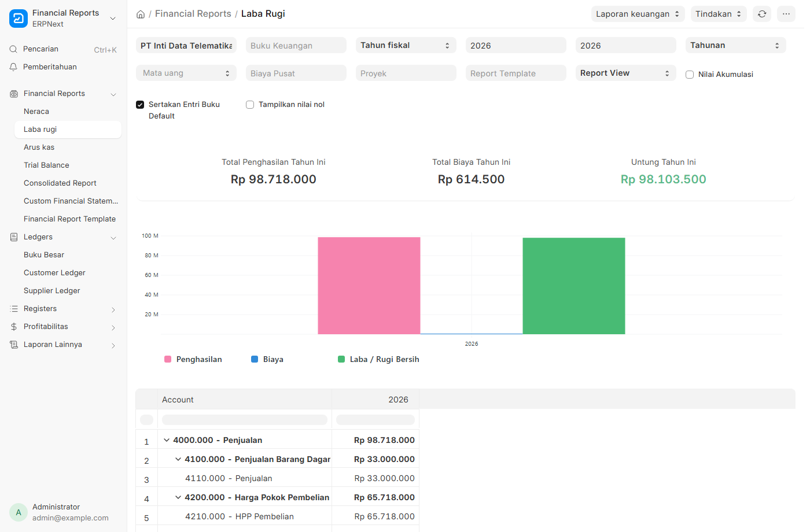The image size is (810, 532).
Task: Click the Account column header
Action: click(x=245, y=400)
